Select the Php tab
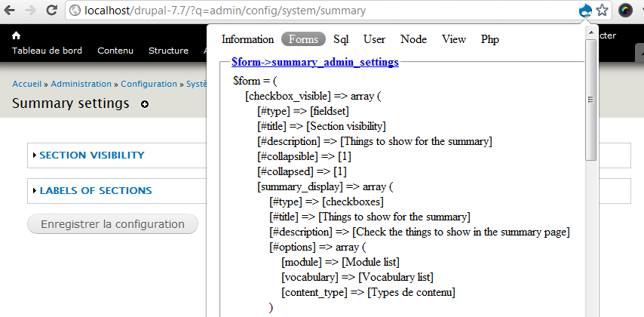 coord(490,39)
